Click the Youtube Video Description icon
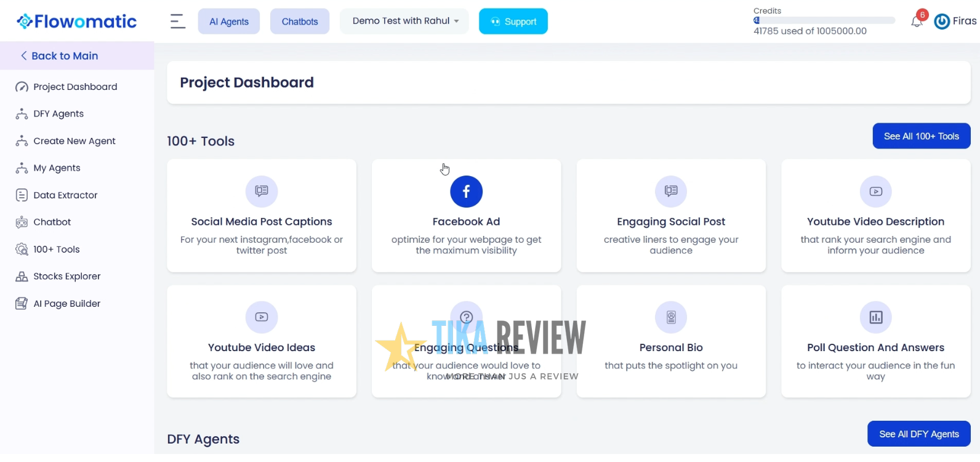 [876, 192]
